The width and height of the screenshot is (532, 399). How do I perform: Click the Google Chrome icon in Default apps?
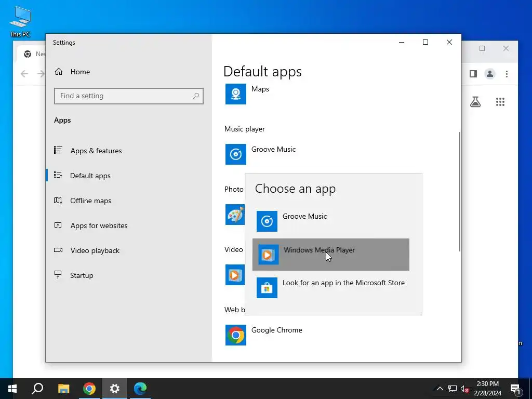pos(236,335)
